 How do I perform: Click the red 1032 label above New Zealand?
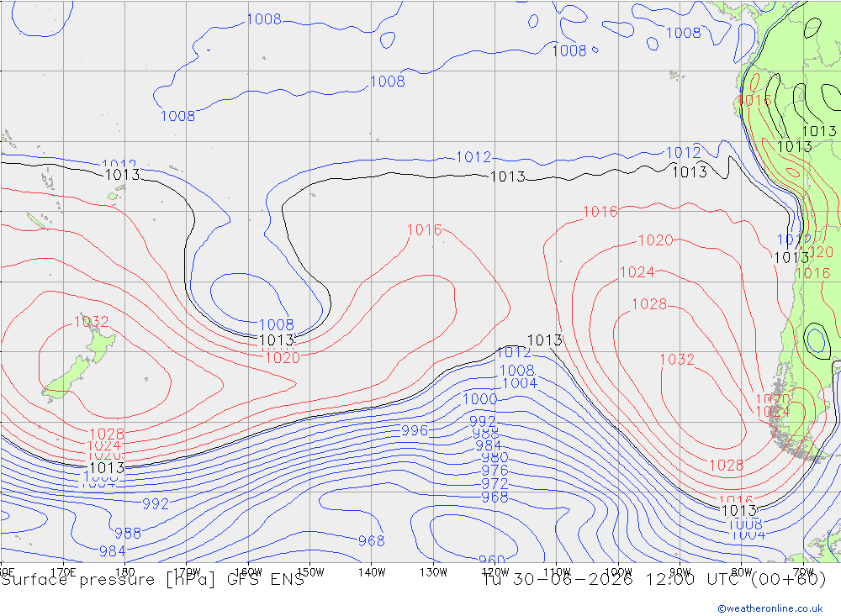pos(91,322)
